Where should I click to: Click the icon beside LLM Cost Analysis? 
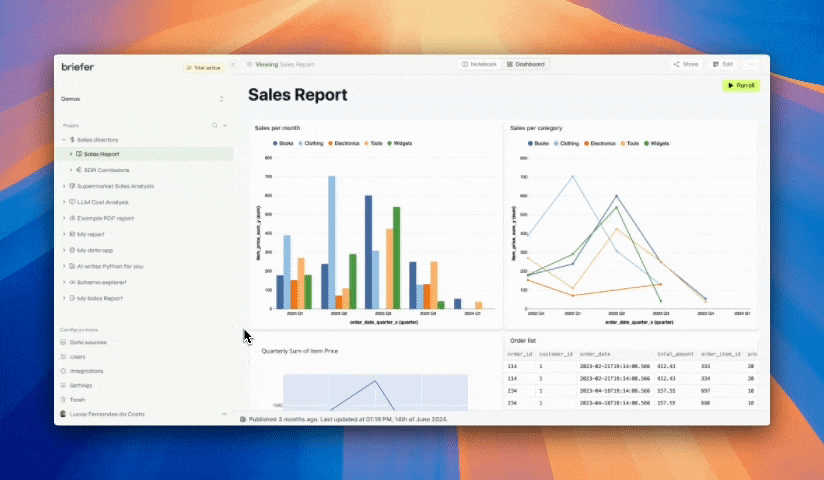click(x=72, y=202)
